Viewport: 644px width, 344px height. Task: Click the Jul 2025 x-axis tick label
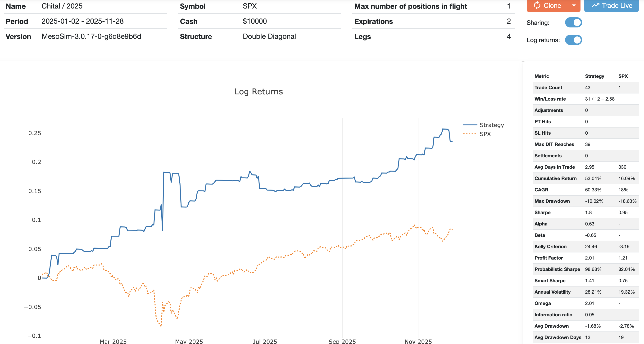pos(265,341)
